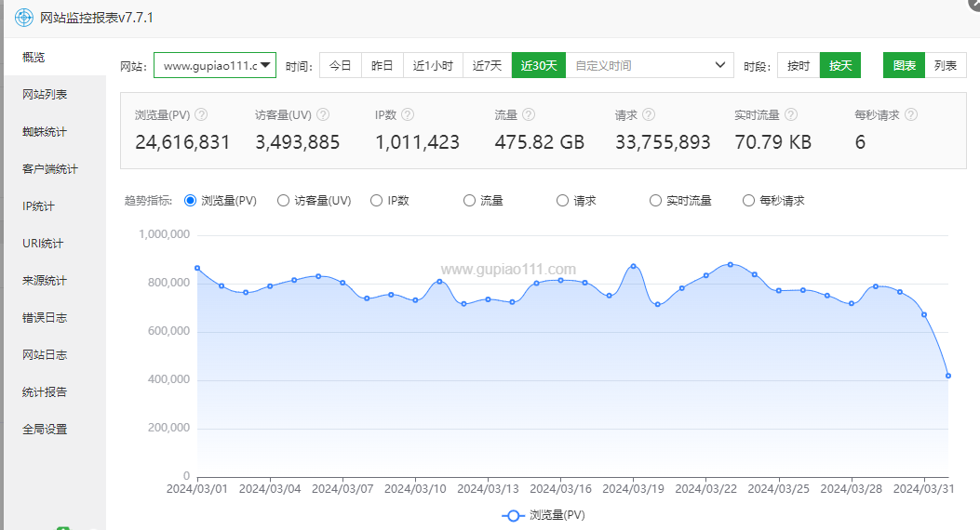
Task: Switch to 列表 list view
Action: [x=946, y=65]
